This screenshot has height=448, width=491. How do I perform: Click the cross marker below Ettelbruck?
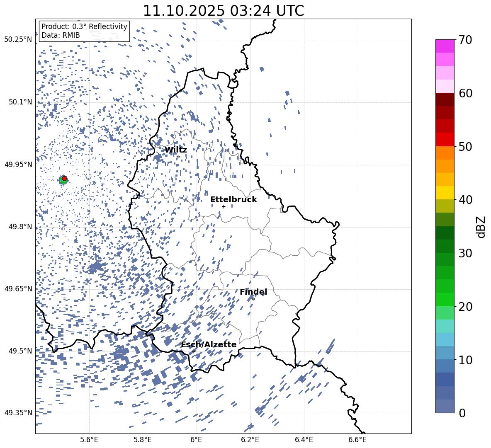pos(224,206)
